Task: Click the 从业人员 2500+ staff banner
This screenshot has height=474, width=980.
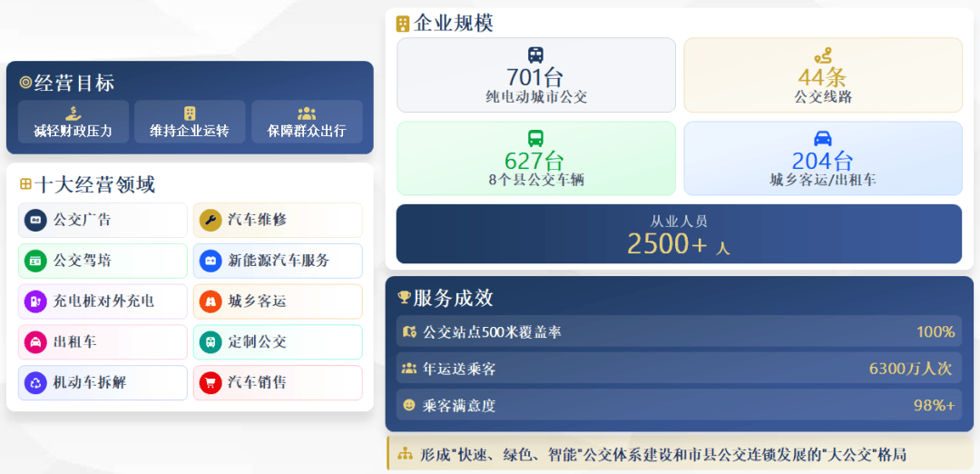Action: [679, 234]
